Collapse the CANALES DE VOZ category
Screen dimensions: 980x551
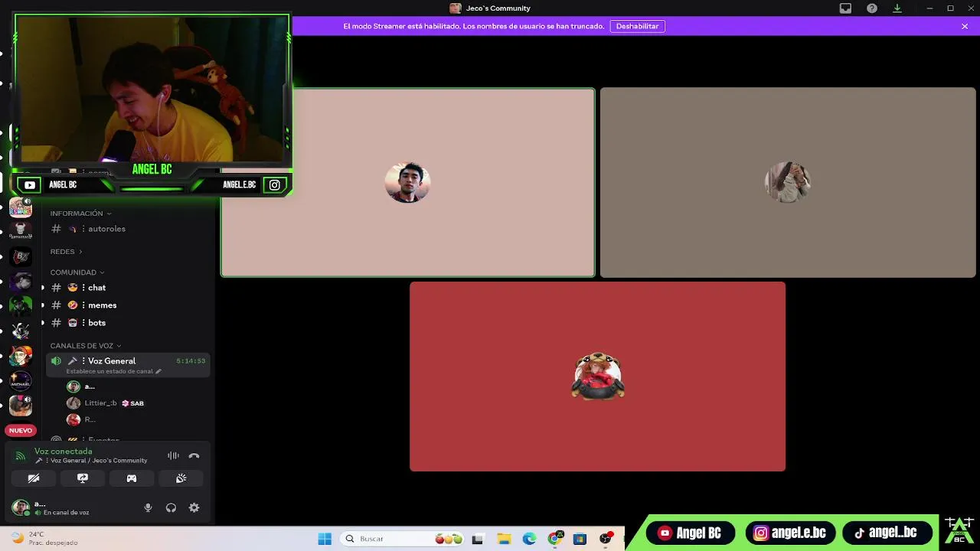86,346
